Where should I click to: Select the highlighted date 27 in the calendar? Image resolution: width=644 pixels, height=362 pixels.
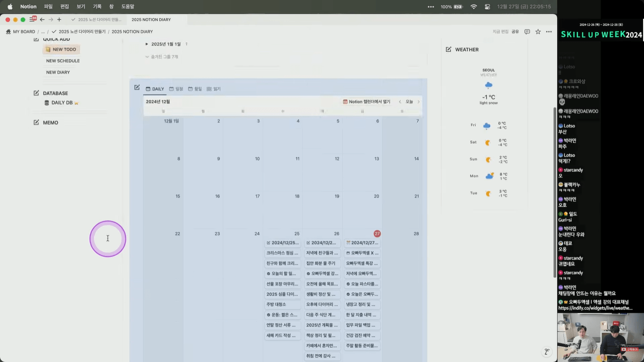pyautogui.click(x=377, y=233)
